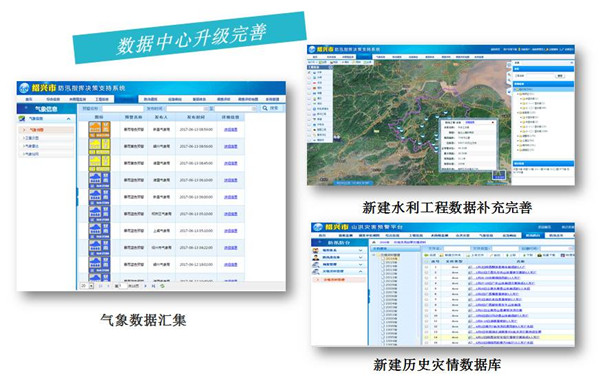Expand the first sidebar section chevron in disaster platform
This screenshot has width=600, height=381.
point(360,250)
